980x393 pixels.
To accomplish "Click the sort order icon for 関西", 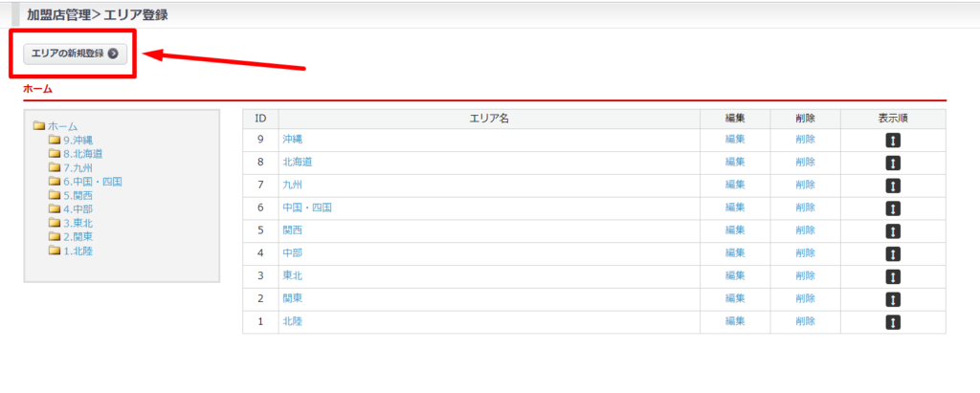I will coord(893,231).
